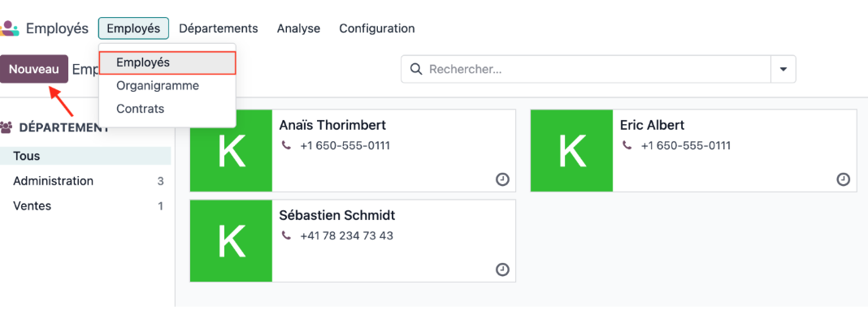Click the search magnifier icon
The width and height of the screenshot is (868, 319).
tap(416, 69)
